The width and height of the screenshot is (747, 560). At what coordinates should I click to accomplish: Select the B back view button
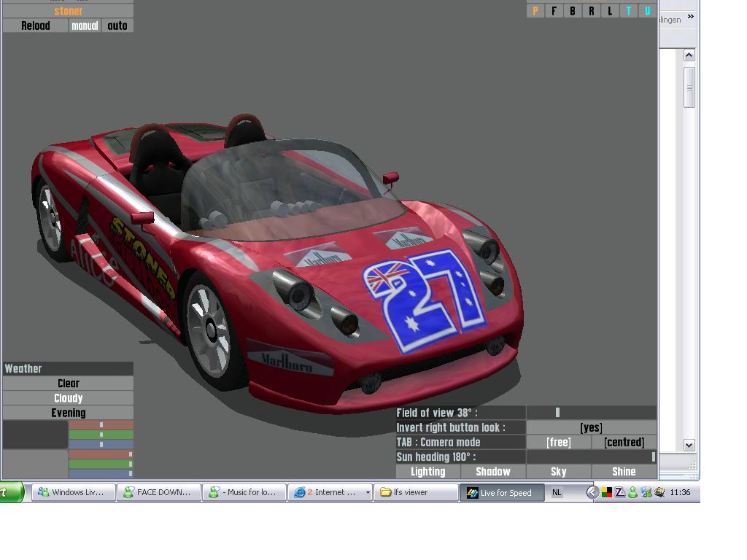[573, 10]
